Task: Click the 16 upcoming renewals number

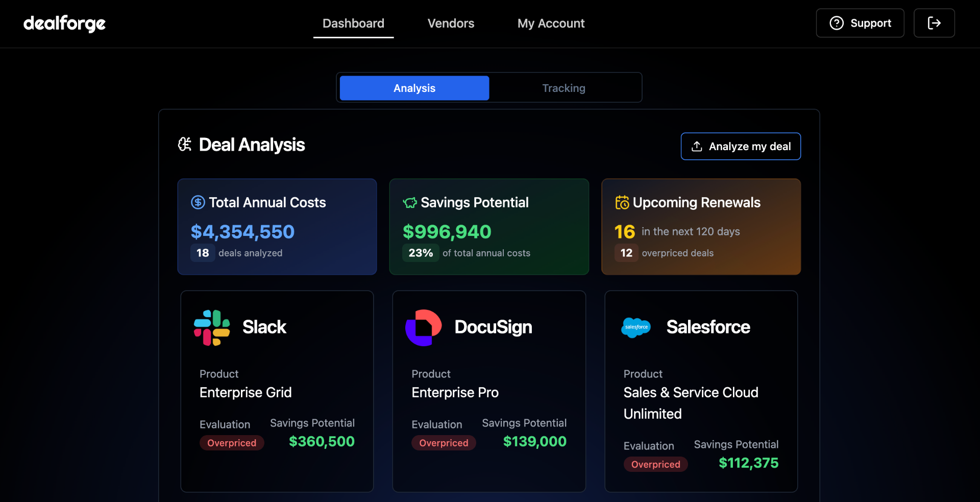Action: [x=625, y=232]
